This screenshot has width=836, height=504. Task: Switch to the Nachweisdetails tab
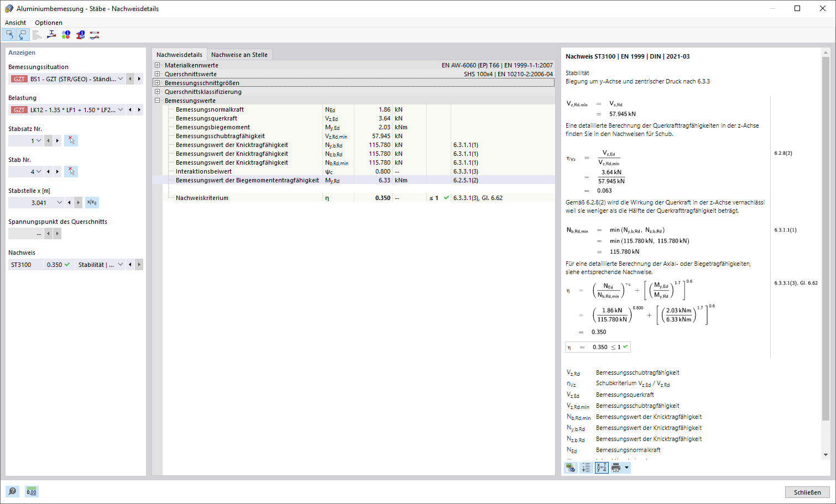[179, 55]
